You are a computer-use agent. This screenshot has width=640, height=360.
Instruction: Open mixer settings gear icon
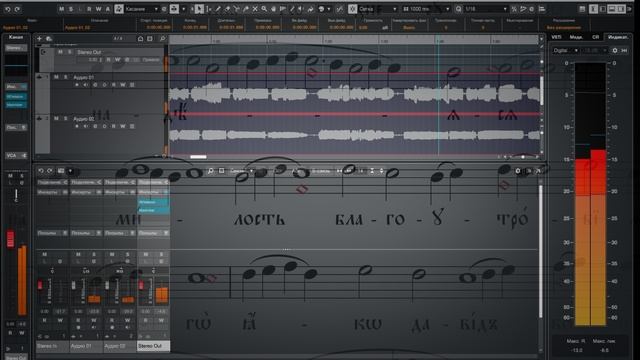(x=518, y=171)
